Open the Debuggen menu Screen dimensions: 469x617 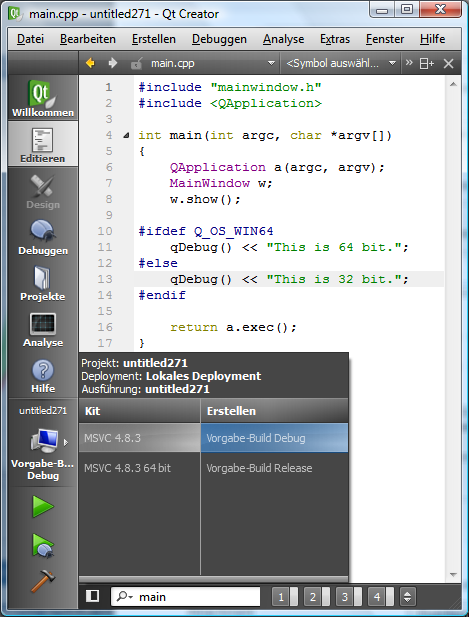(x=219, y=39)
